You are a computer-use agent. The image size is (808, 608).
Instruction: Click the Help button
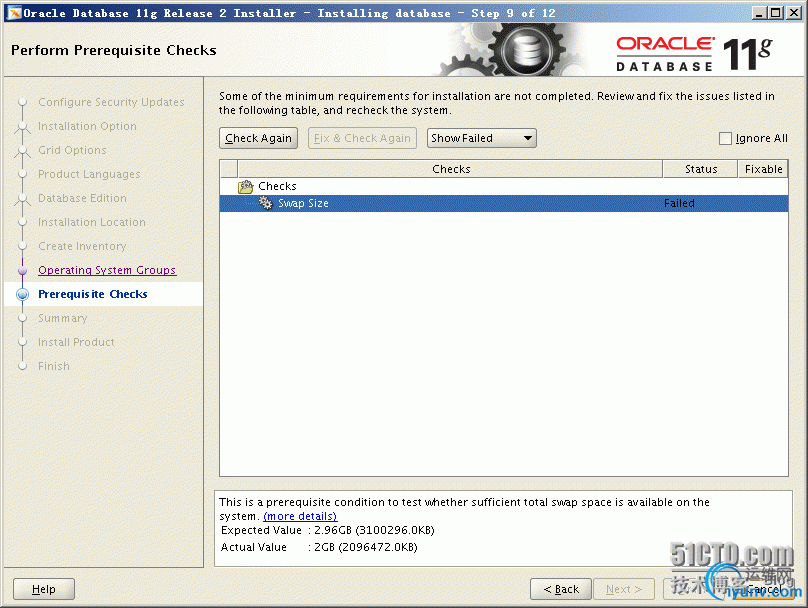pyautogui.click(x=44, y=589)
